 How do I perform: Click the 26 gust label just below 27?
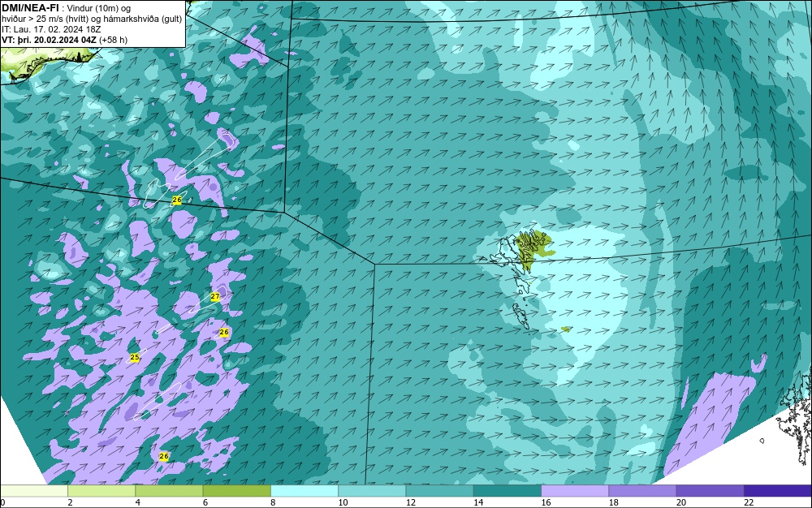point(224,332)
